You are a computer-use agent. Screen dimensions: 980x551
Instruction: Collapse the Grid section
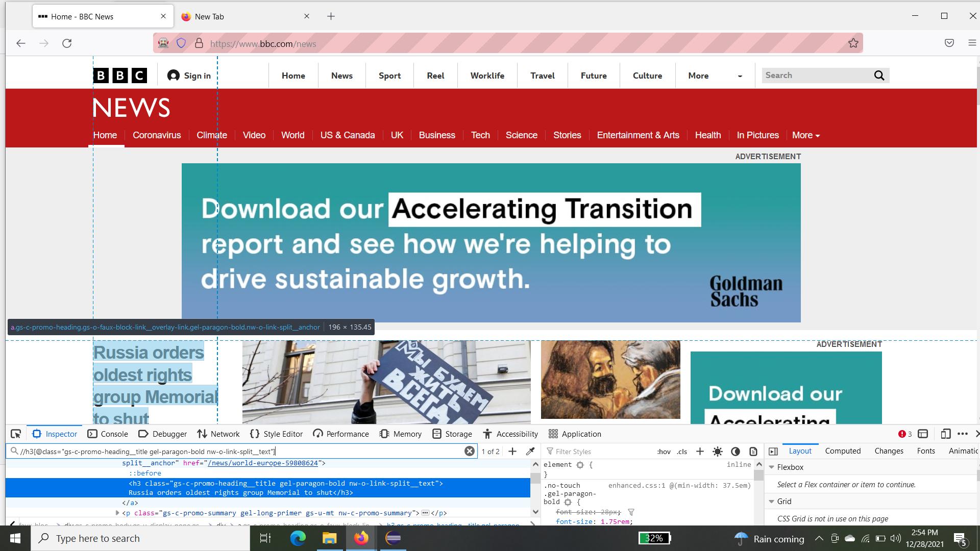(x=772, y=502)
